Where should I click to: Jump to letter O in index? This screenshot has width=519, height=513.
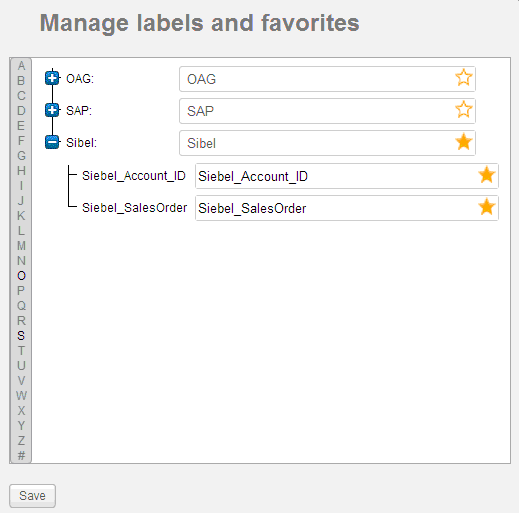(21, 276)
